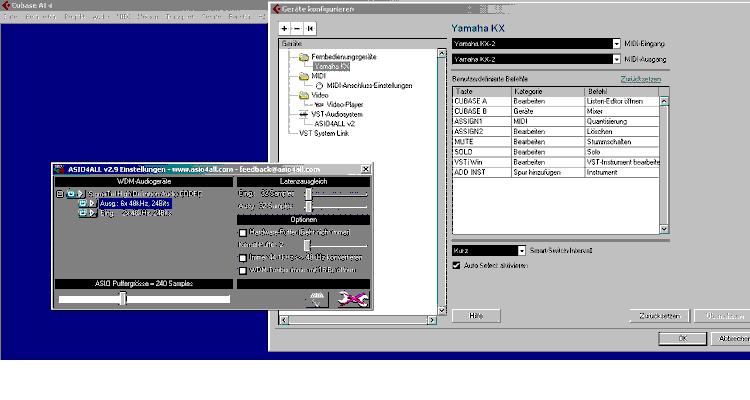Toggle power icon of Ausg 6x 48kHz row
The image size is (750, 400).
pyautogui.click(x=82, y=203)
